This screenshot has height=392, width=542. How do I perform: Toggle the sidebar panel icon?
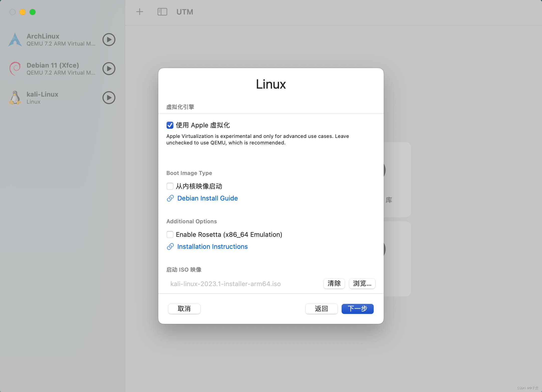tap(162, 12)
